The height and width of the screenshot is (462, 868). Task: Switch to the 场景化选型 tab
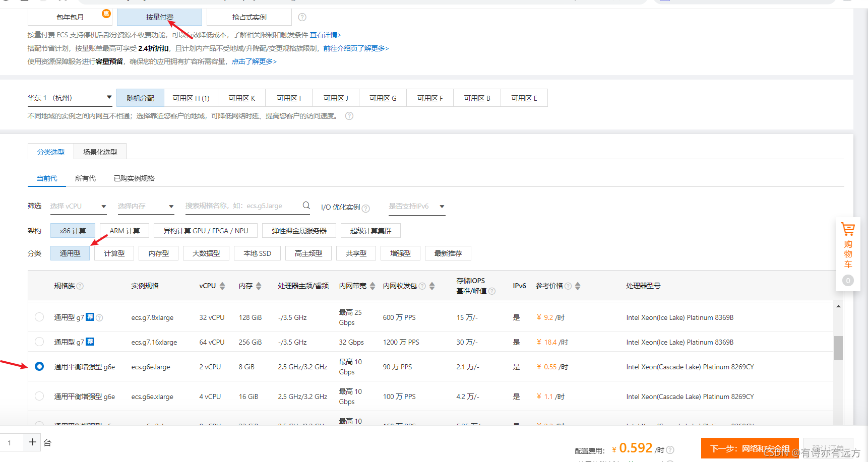100,151
